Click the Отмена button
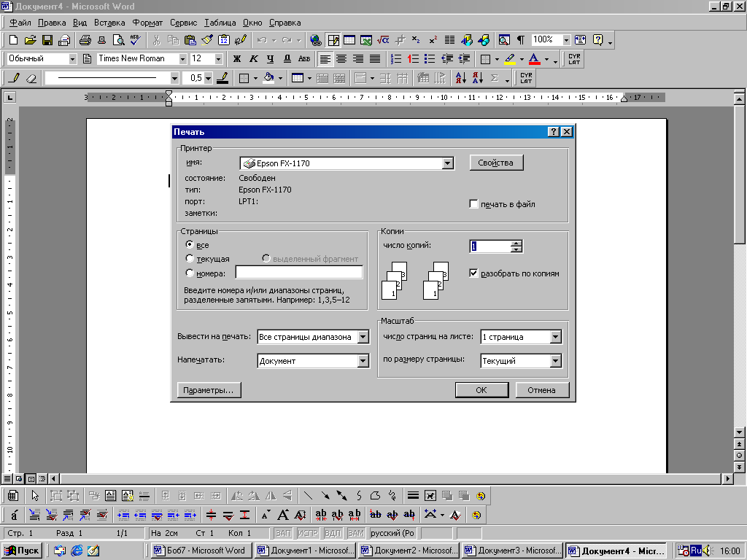Screen dimensions: 747x560 point(542,390)
